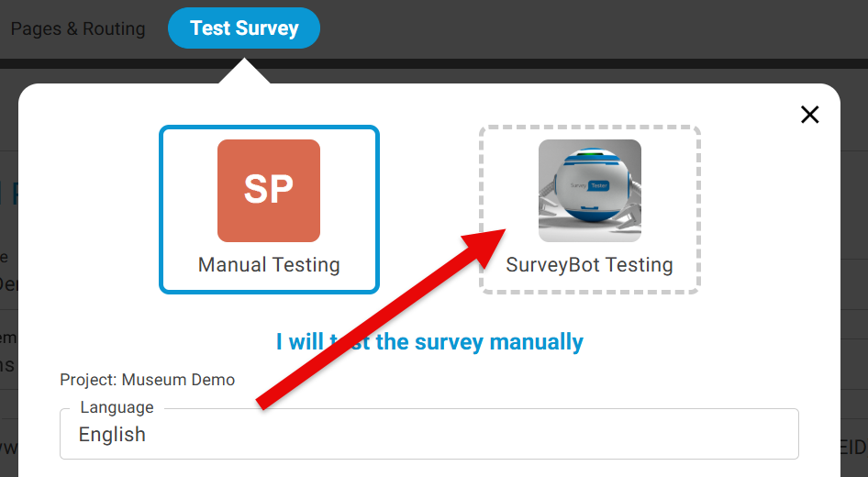Click the Test Survey tab button
868x477 pixels.
(244, 28)
